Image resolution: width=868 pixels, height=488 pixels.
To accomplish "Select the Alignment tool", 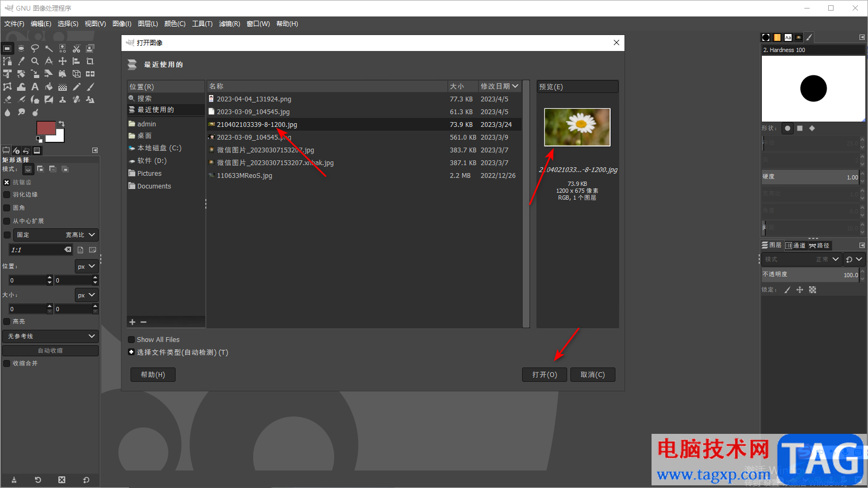I will pyautogui.click(x=76, y=61).
